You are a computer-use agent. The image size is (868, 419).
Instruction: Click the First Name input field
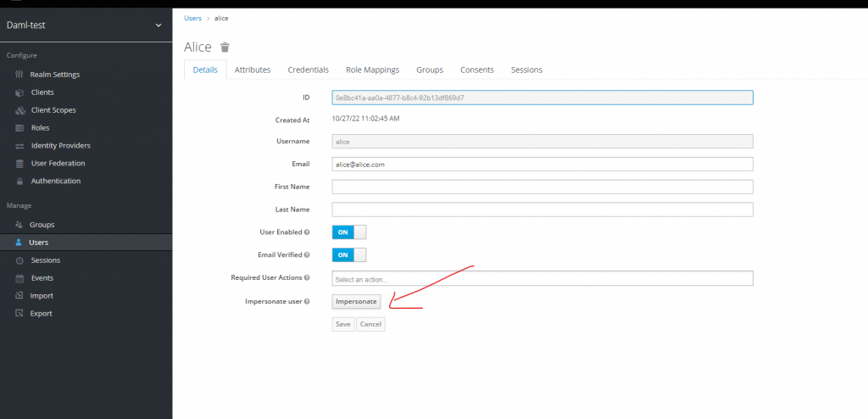click(x=542, y=187)
